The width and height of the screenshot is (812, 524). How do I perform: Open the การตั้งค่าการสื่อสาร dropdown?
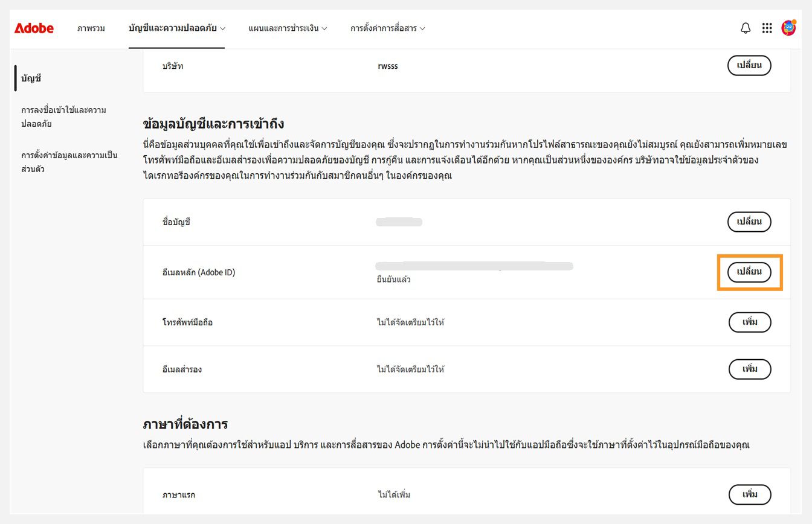[387, 28]
